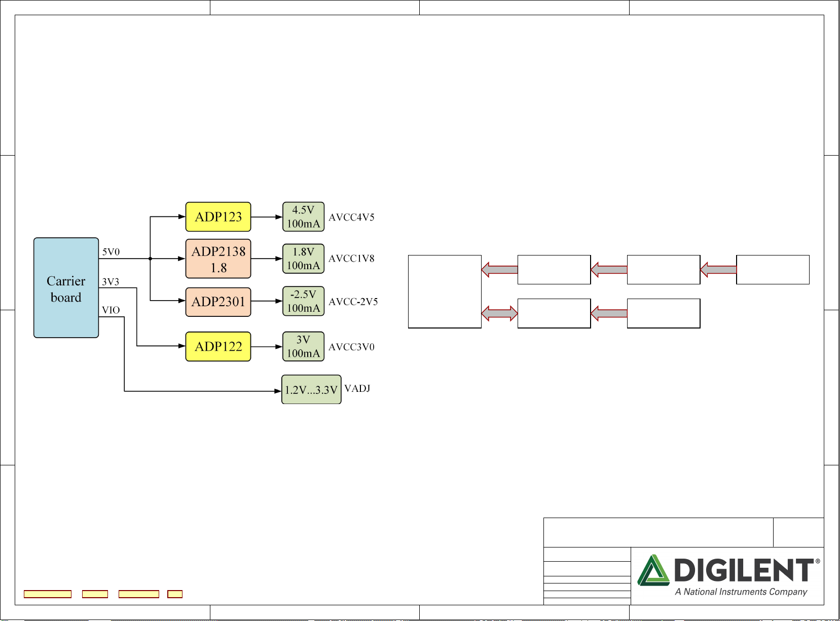
Task: Click the 1.2V...3.3V output box
Action: 311,389
